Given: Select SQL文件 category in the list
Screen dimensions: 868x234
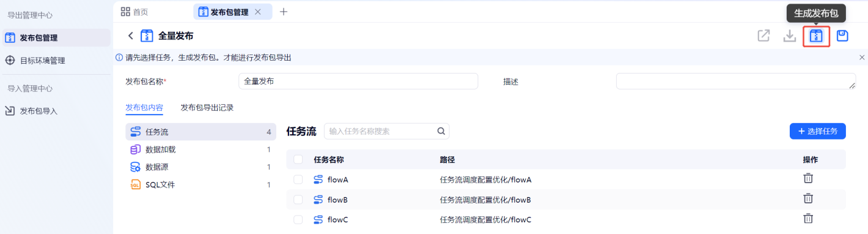Looking at the screenshot, I should click(200, 185).
